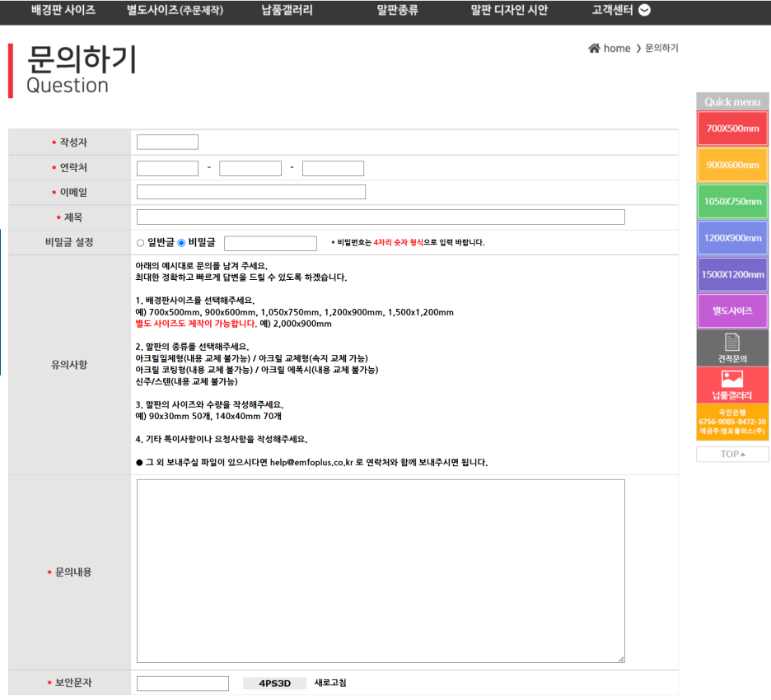
Task: Focus the 비밀글 password field
Action: point(270,243)
